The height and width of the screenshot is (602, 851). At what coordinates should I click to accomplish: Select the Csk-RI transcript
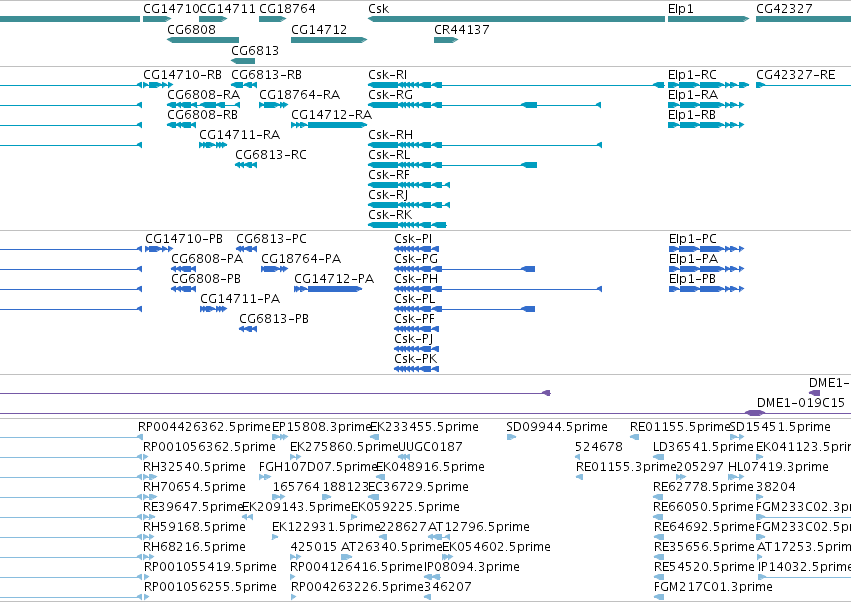pyautogui.click(x=516, y=85)
